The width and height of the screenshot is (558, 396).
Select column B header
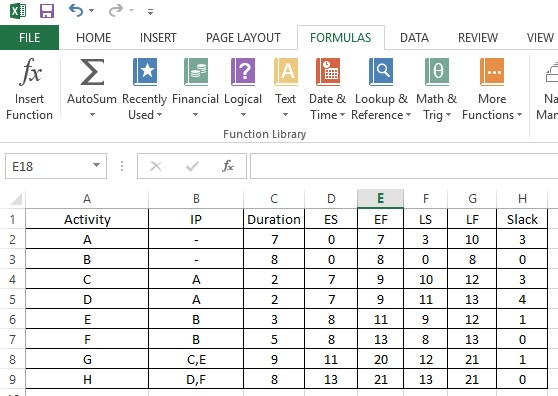[196, 199]
